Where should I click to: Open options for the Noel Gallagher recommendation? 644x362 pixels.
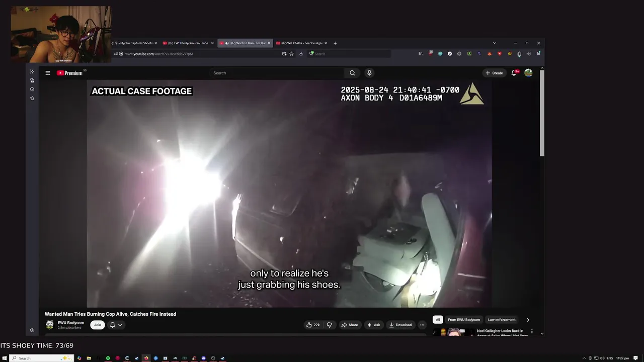532,331
